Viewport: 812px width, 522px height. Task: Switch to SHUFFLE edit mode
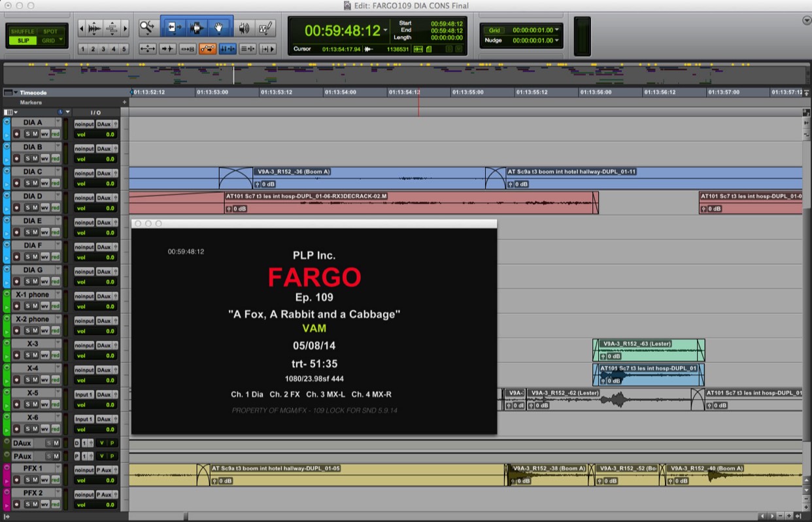coord(23,31)
